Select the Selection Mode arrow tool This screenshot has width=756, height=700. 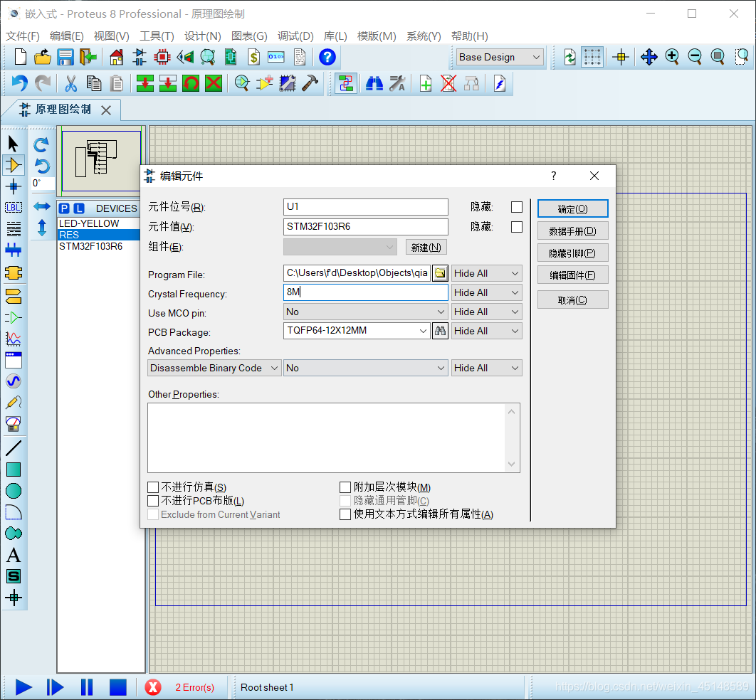point(13,144)
